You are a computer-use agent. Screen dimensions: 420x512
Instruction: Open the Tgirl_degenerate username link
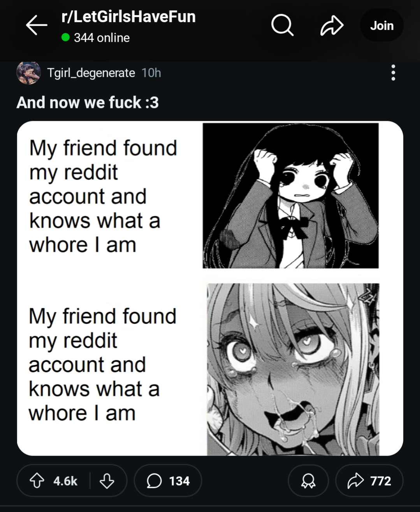[x=91, y=73]
